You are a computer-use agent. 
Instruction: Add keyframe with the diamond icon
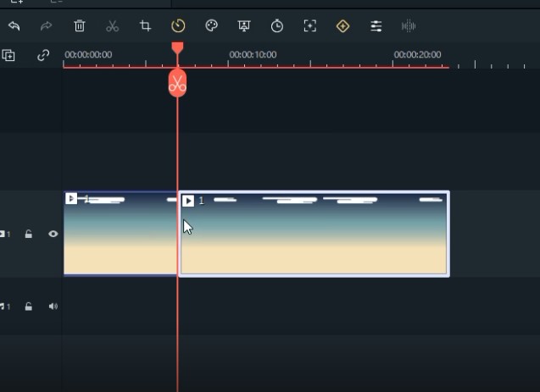pos(343,26)
